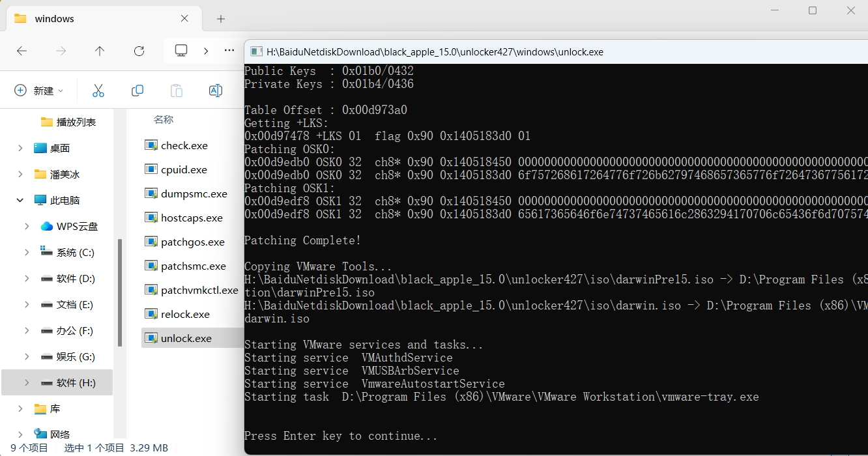
Task: Click the console window app icon
Action: tap(256, 51)
